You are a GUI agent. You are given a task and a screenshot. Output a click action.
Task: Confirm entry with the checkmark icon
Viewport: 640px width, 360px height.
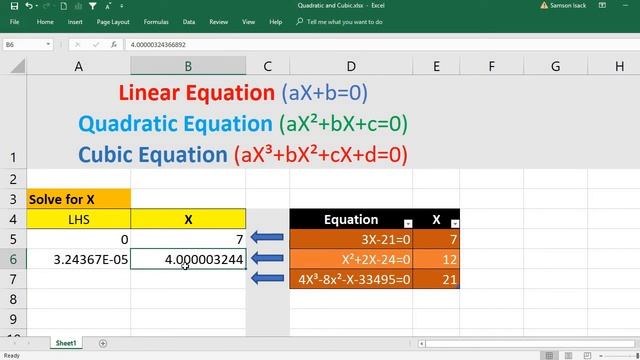click(x=96, y=44)
